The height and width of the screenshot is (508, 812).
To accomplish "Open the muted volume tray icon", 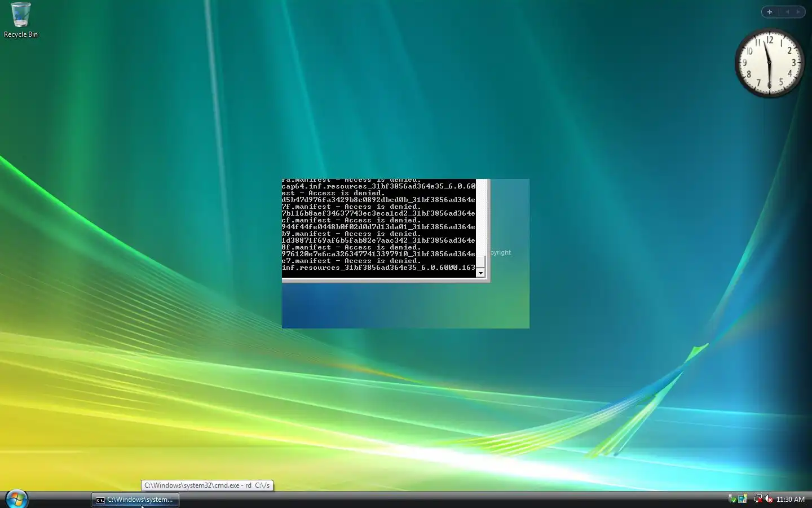I will [x=768, y=499].
